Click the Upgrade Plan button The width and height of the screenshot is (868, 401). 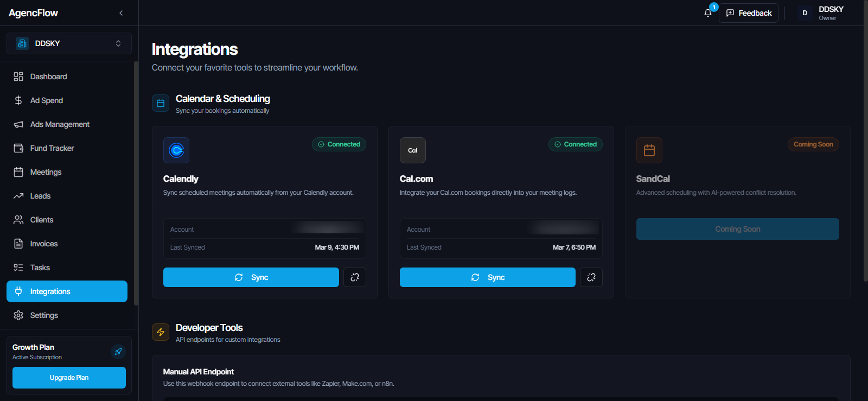69,378
